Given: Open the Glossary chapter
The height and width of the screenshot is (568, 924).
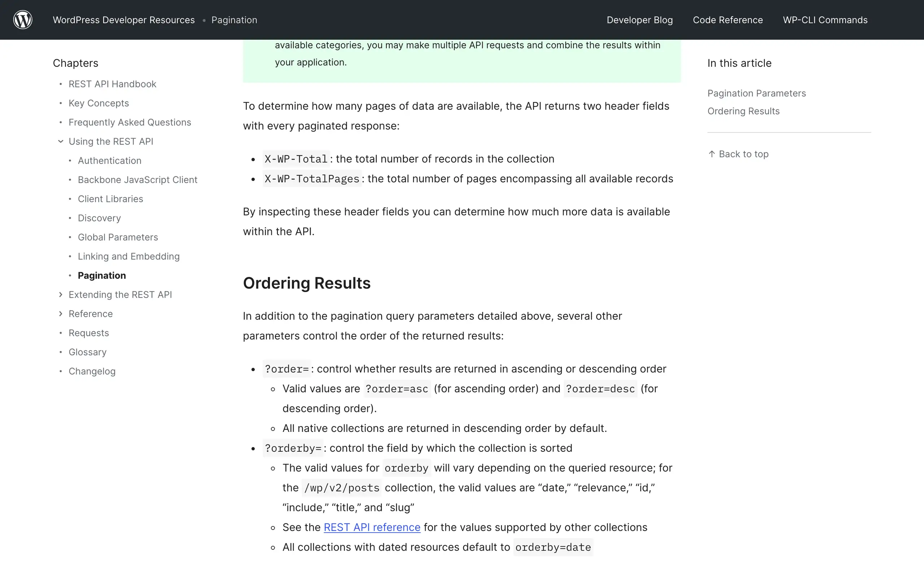Looking at the screenshot, I should [x=87, y=352].
